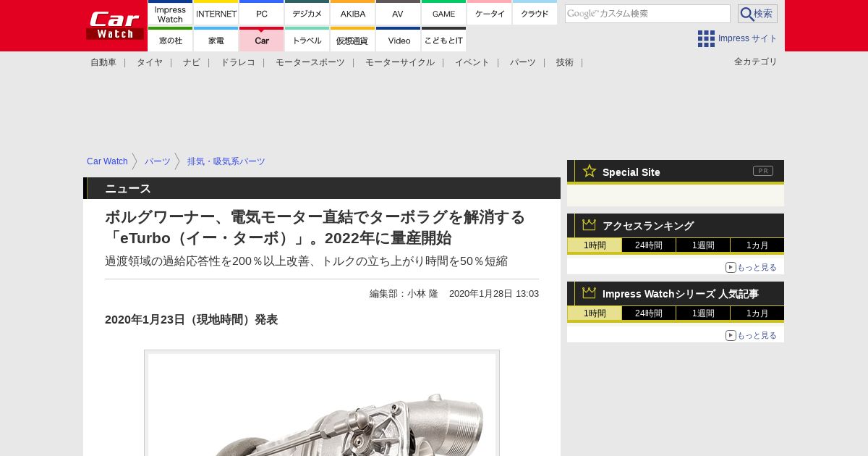Click the Car Watch logo
Screen dimensions: 868x456
(x=115, y=25)
